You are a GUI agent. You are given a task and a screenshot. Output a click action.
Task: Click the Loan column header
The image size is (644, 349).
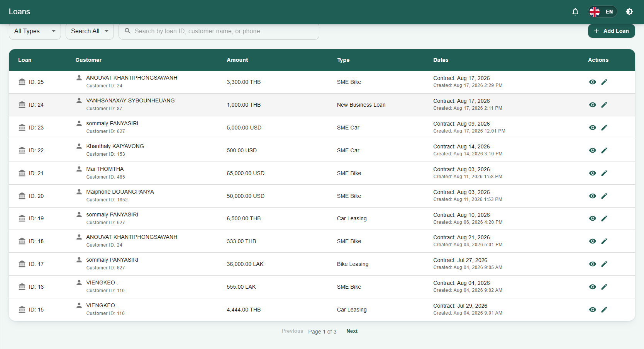(25, 60)
